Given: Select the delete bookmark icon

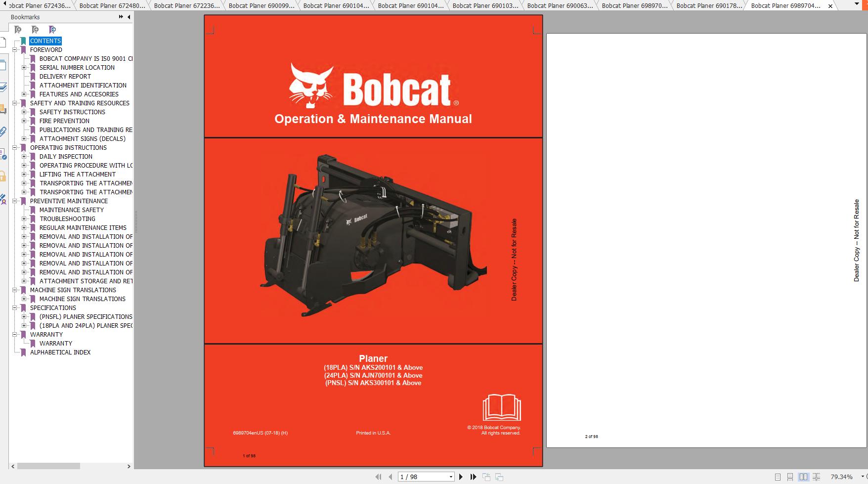Looking at the screenshot, I should click(x=17, y=29).
